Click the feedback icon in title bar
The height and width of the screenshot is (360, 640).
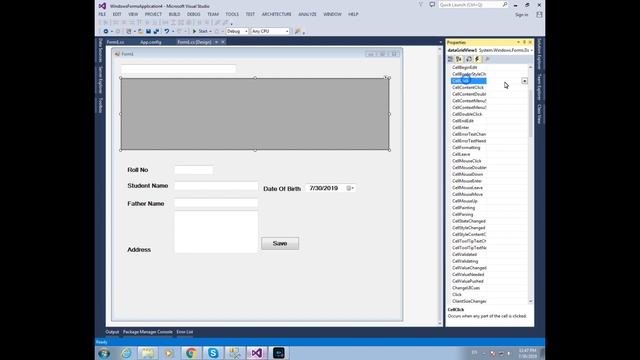(x=432, y=4)
